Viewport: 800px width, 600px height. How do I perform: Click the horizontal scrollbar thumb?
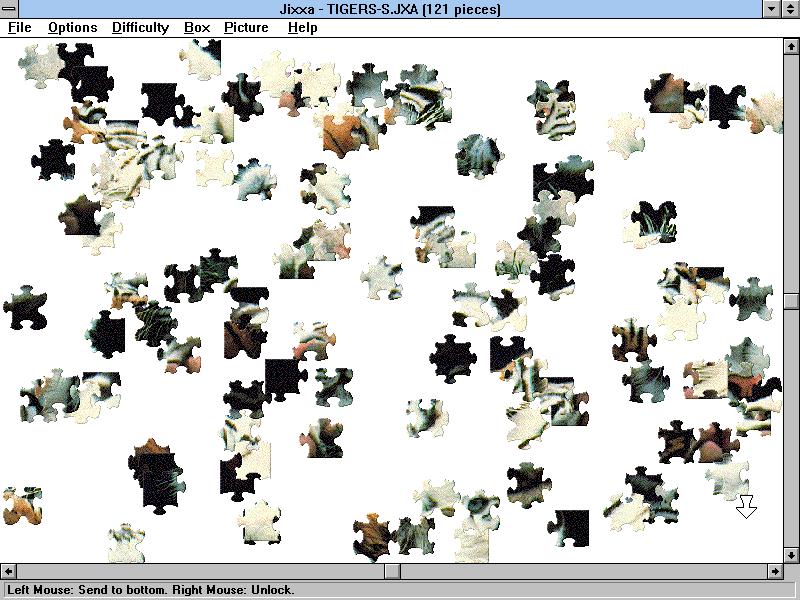click(392, 571)
